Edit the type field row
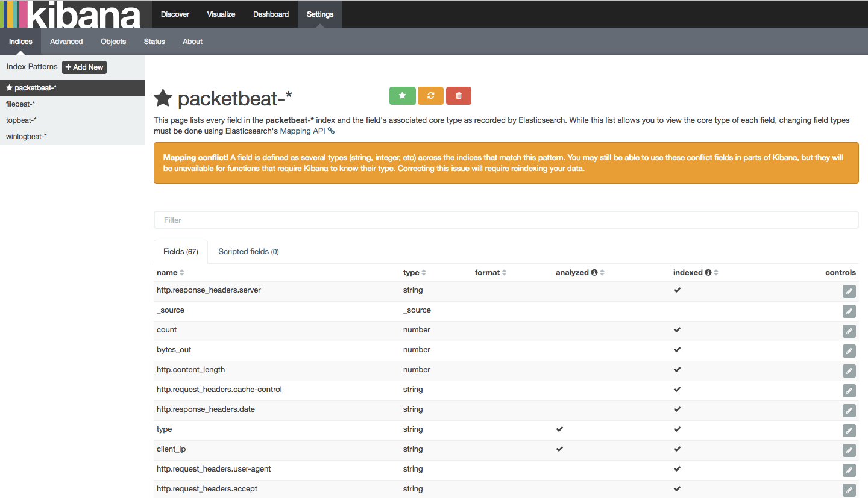Screen dimensions: 868x498 pyautogui.click(x=849, y=431)
